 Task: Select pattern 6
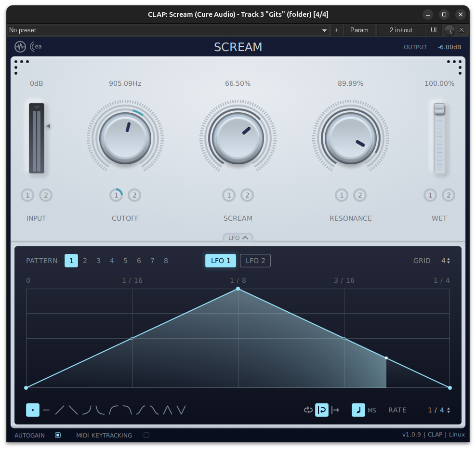click(x=139, y=261)
